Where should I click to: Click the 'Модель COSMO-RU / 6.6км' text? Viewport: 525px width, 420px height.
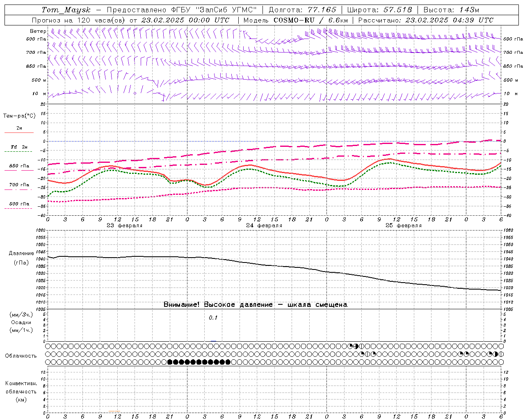coord(295,20)
